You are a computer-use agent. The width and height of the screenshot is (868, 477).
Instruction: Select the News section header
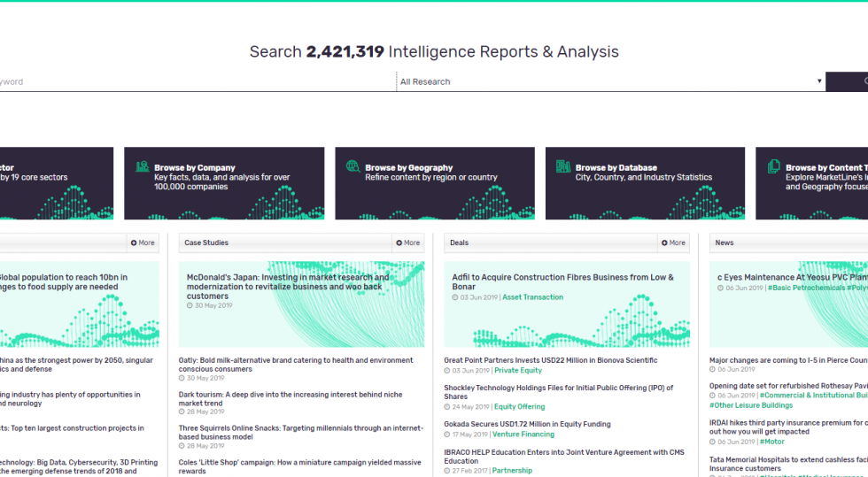point(725,243)
